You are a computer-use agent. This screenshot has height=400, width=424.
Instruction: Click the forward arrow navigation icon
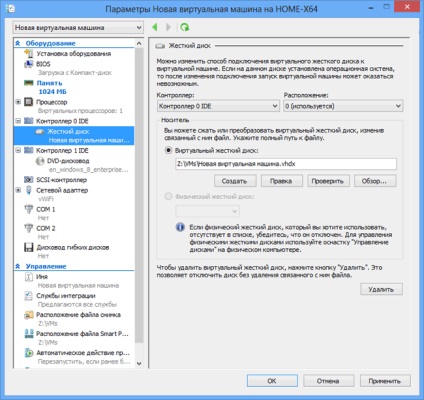pos(168,27)
